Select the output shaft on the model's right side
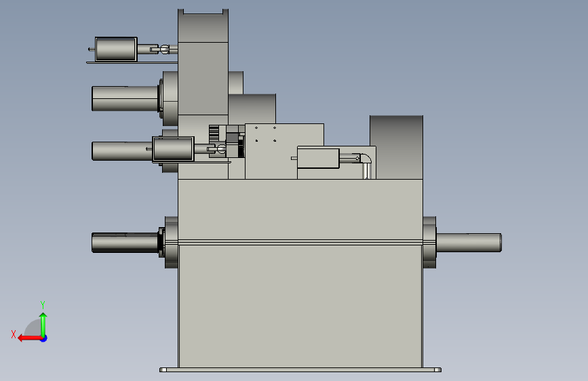Image resolution: width=588 pixels, height=381 pixels. point(469,243)
